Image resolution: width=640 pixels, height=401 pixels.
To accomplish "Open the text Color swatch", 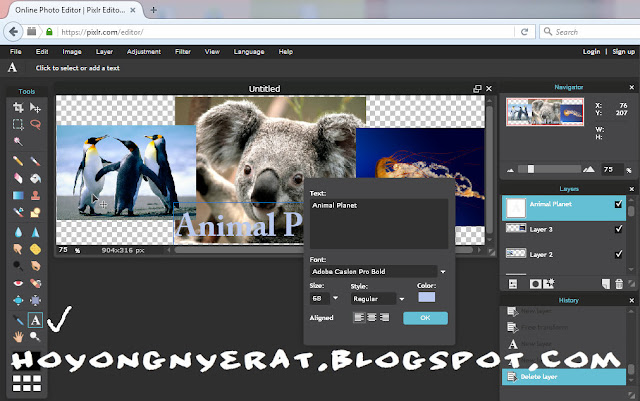I will [x=427, y=297].
